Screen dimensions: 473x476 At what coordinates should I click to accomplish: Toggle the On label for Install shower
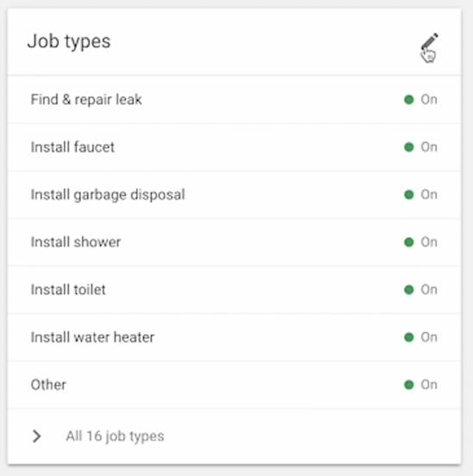pos(429,242)
